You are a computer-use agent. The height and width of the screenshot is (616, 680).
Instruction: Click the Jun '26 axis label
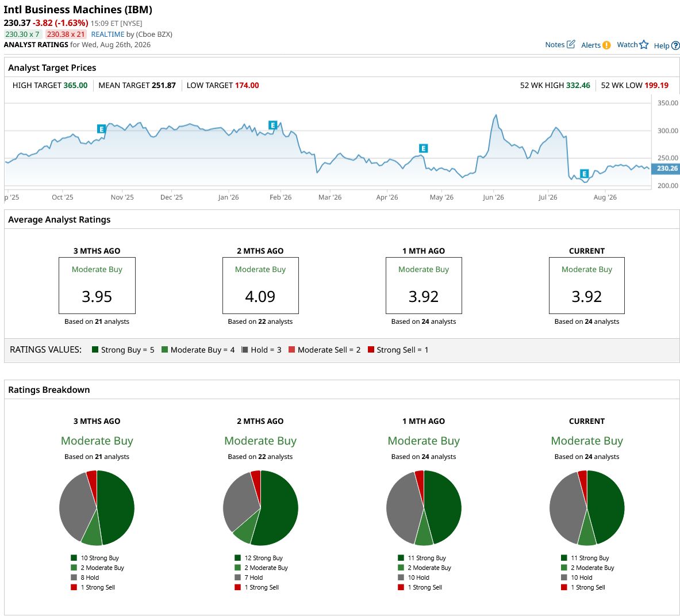[494, 197]
